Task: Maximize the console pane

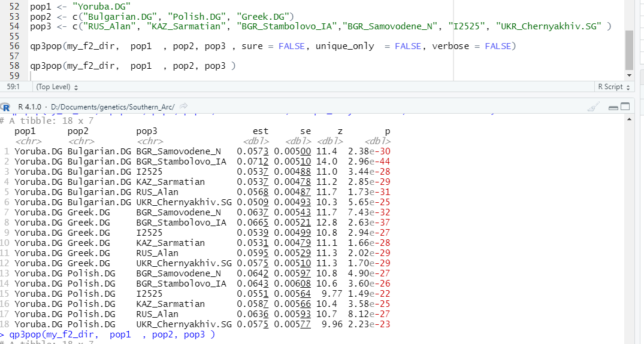Action: 625,107
